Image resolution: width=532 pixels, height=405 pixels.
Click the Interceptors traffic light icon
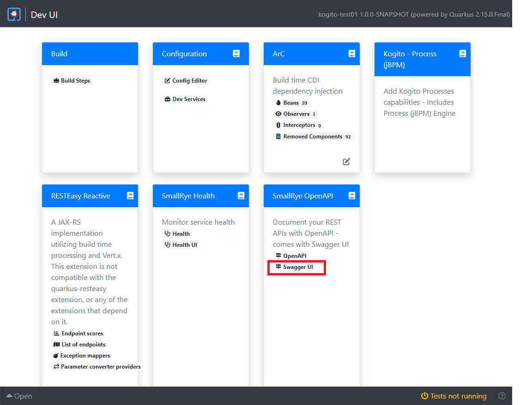click(278, 125)
